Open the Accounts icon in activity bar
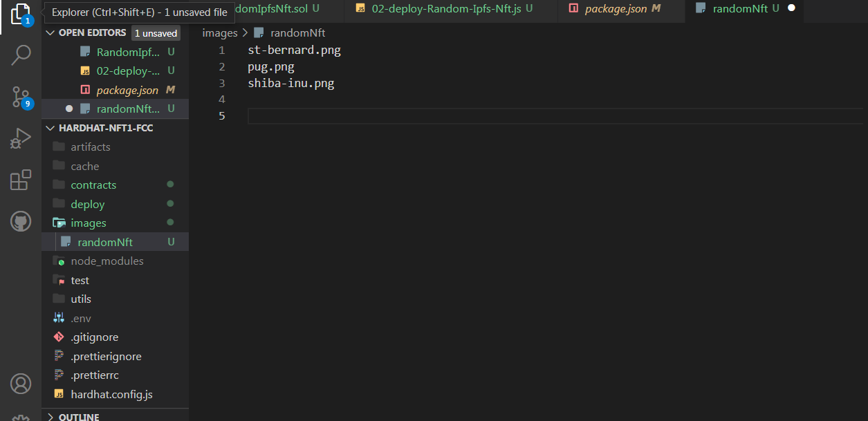 pos(21,384)
